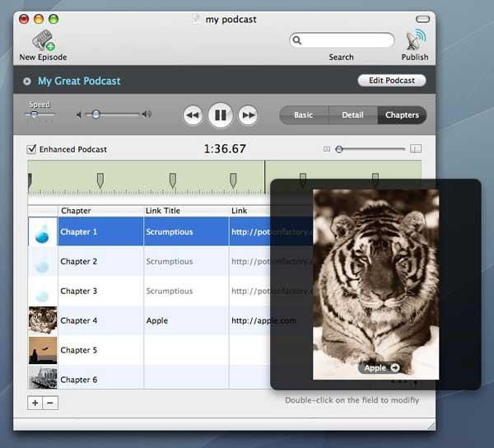Click the volume slider knob
The width and height of the screenshot is (494, 448).
click(96, 114)
